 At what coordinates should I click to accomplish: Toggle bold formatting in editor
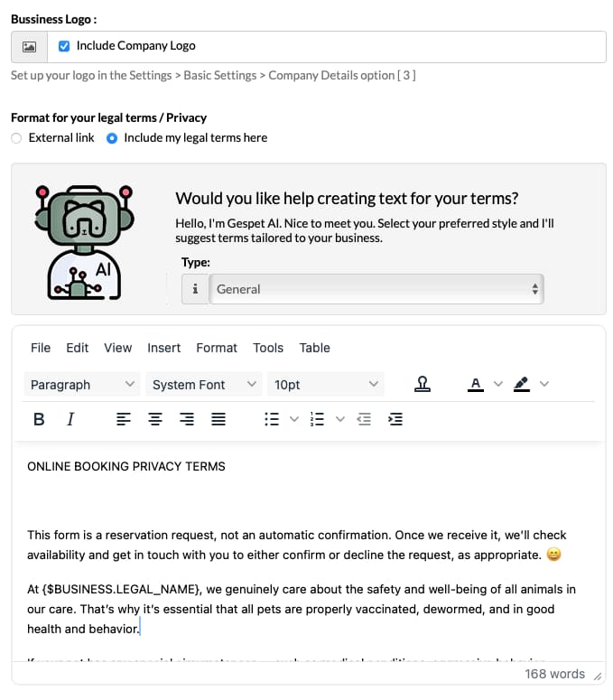click(x=39, y=419)
